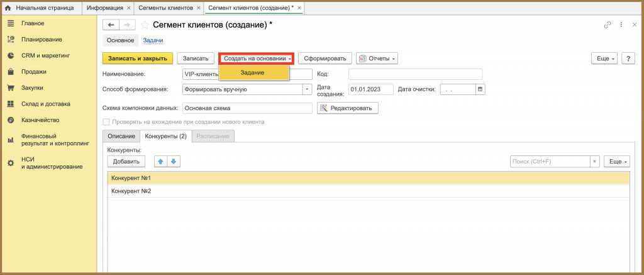Go to home via Начальная страница icon
The image size is (644, 275).
tap(8, 8)
